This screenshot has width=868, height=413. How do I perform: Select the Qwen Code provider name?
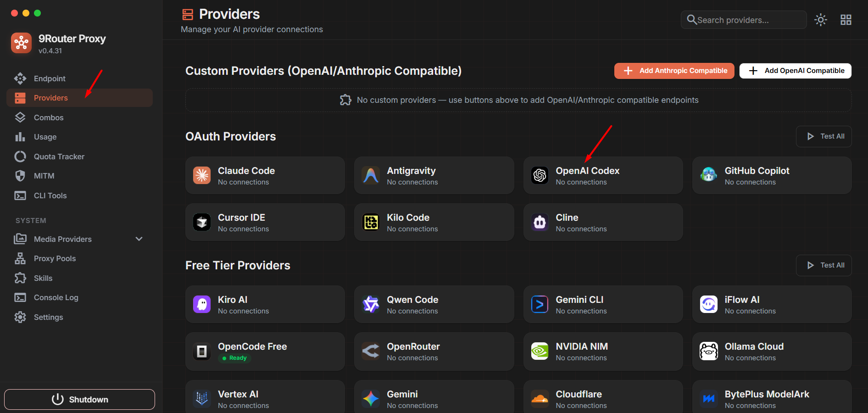412,300
